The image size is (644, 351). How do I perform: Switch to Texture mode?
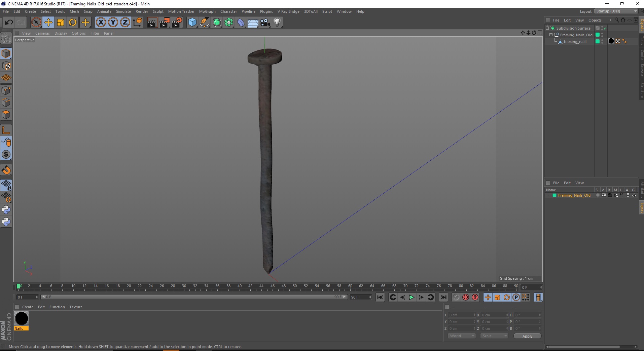pos(6,66)
